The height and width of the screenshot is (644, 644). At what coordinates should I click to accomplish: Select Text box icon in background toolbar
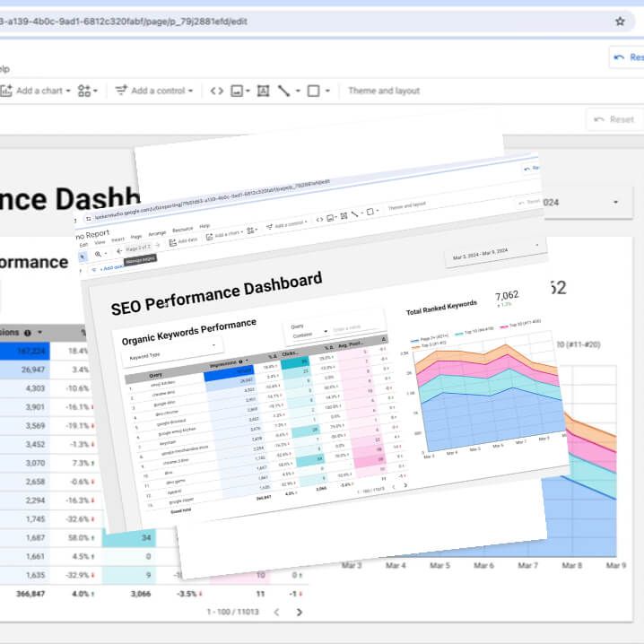[263, 91]
